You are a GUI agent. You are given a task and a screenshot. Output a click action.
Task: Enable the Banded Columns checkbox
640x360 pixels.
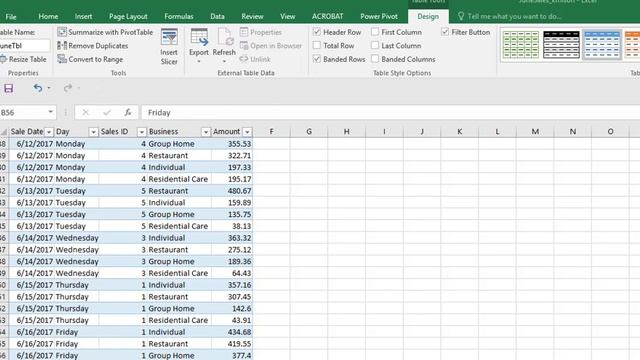coord(375,59)
